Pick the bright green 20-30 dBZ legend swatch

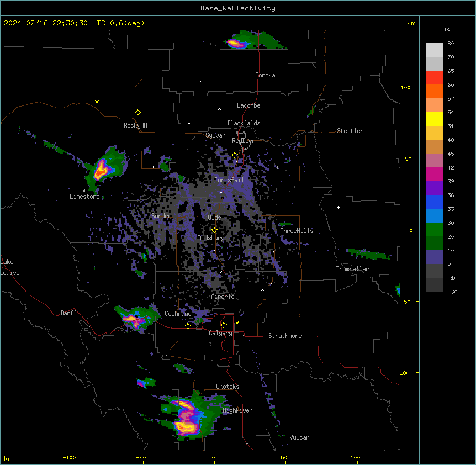[x=434, y=230]
